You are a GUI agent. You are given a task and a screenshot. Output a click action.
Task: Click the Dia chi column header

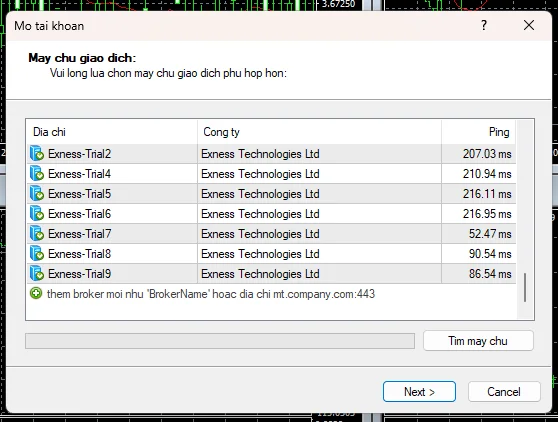pyautogui.click(x=112, y=132)
